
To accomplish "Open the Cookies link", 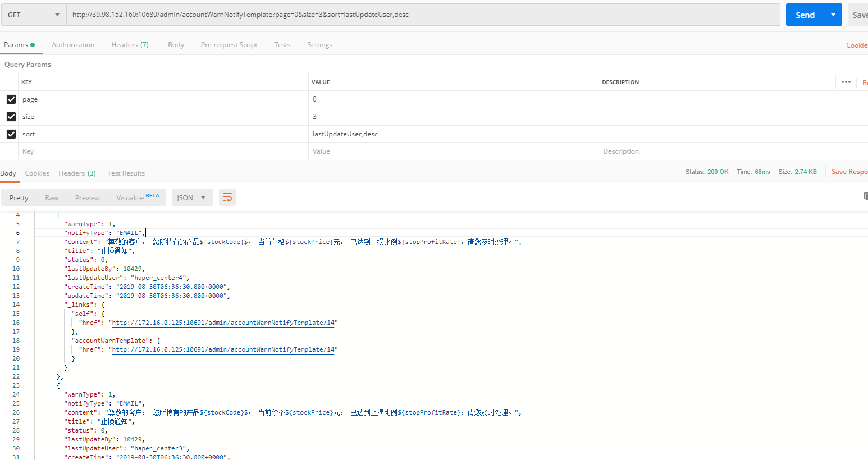I will pyautogui.click(x=857, y=45).
